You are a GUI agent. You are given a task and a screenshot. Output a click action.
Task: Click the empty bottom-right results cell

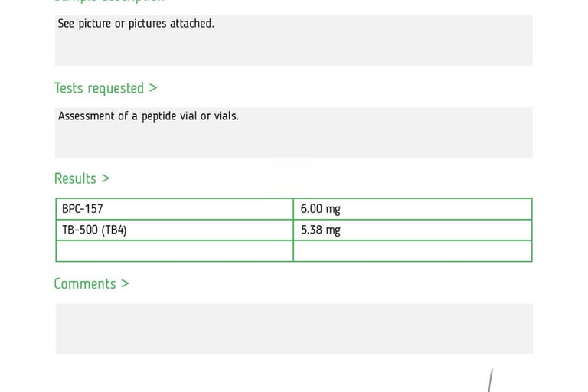click(x=413, y=251)
